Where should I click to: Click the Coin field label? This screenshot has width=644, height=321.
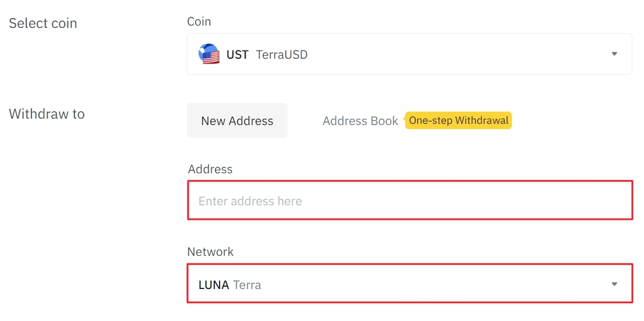pos(199,22)
